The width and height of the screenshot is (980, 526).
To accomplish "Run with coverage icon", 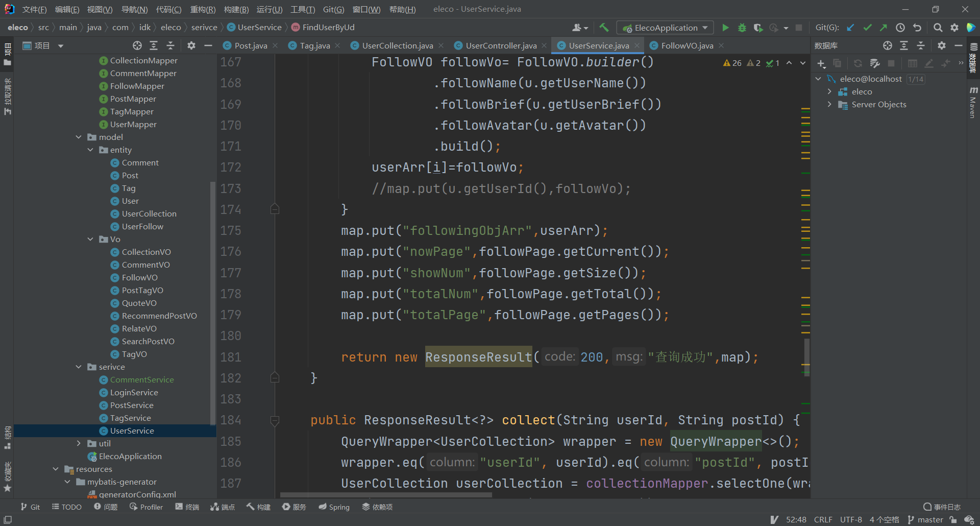I will (758, 28).
